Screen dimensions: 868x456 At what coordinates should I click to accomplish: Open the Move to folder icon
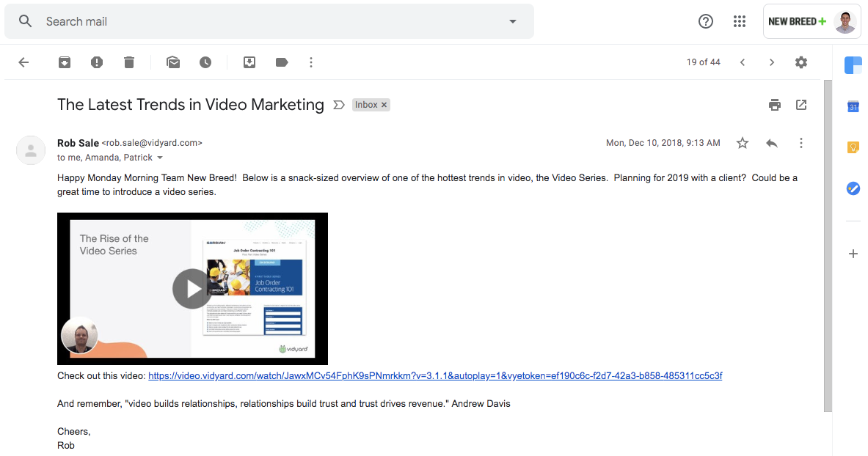[x=249, y=62]
